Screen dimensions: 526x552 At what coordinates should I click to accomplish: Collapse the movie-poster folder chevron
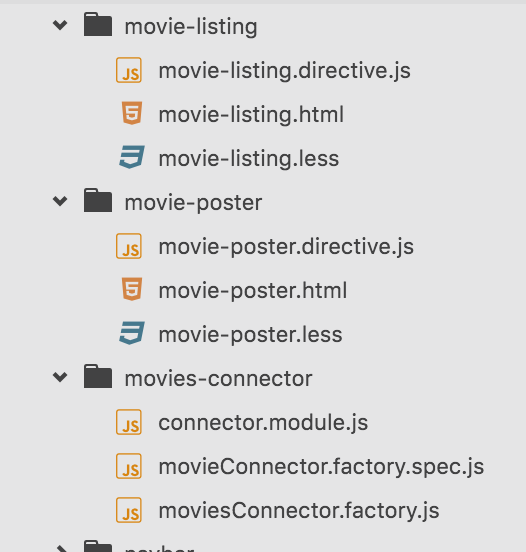click(60, 201)
